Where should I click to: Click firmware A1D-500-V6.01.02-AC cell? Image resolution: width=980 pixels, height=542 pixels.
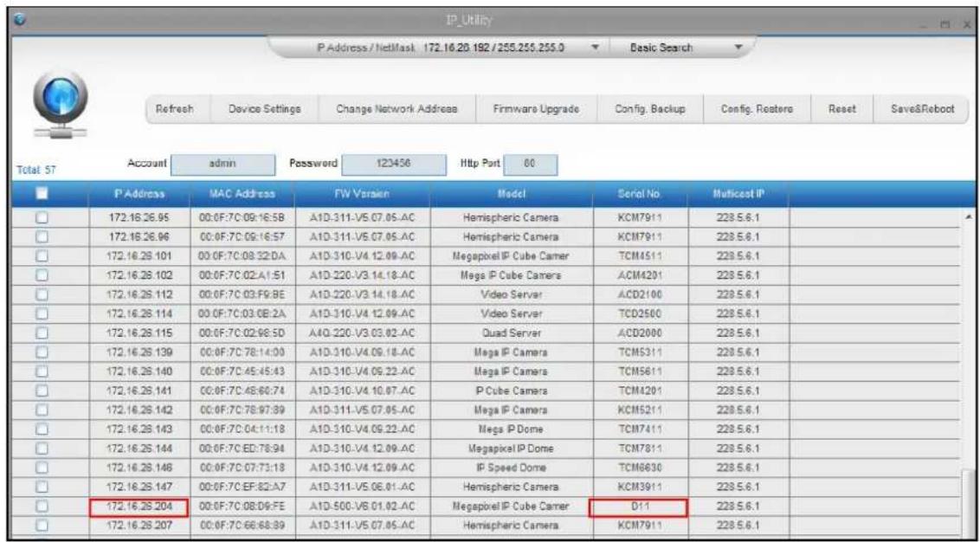pyautogui.click(x=362, y=507)
